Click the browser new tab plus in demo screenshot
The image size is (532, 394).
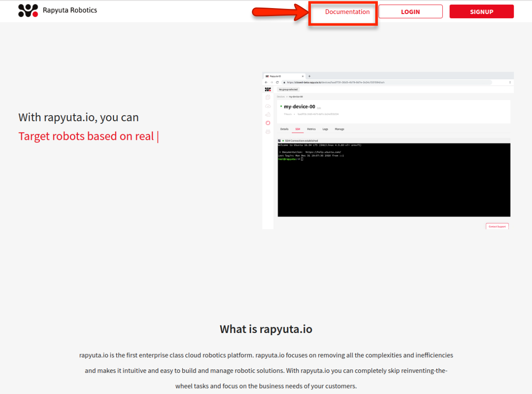(309, 76)
